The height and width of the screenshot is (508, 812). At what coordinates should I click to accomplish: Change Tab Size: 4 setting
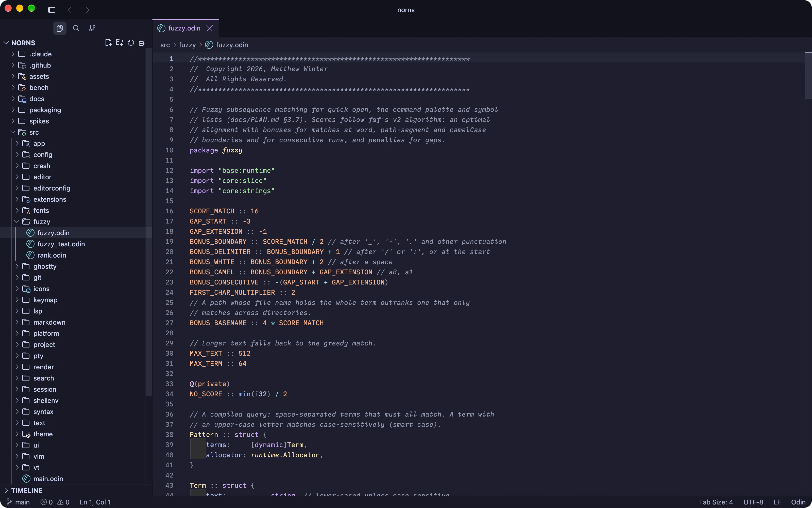pyautogui.click(x=716, y=502)
